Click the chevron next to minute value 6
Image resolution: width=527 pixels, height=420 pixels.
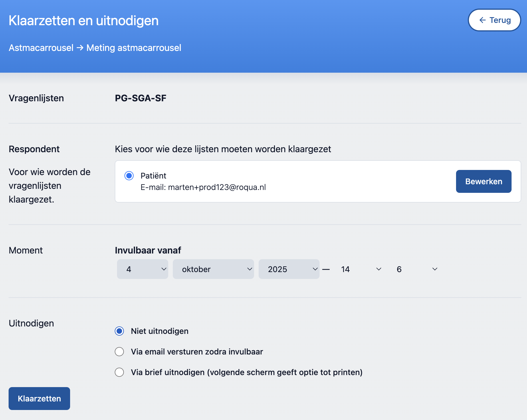(x=435, y=269)
